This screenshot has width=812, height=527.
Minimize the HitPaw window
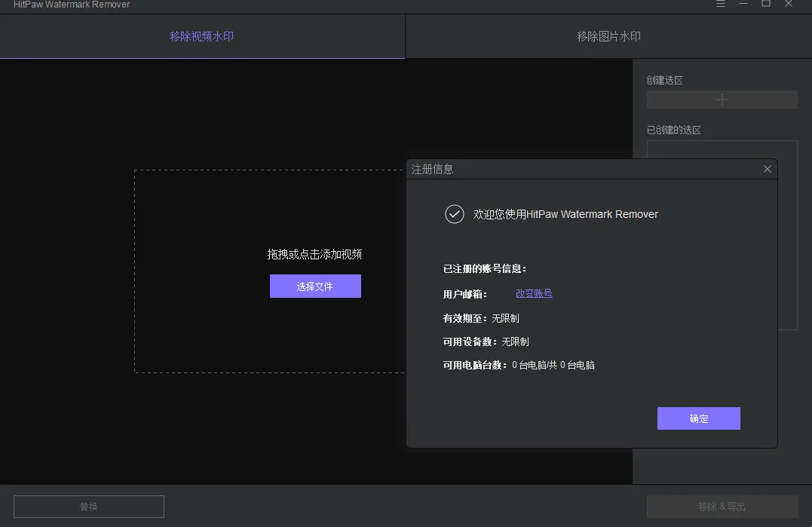[744, 4]
